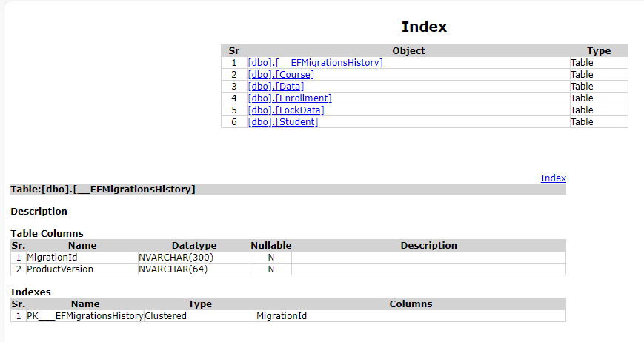Click the Clustered index type cell
Viewport: 644px width, 342px height.
click(x=199, y=316)
